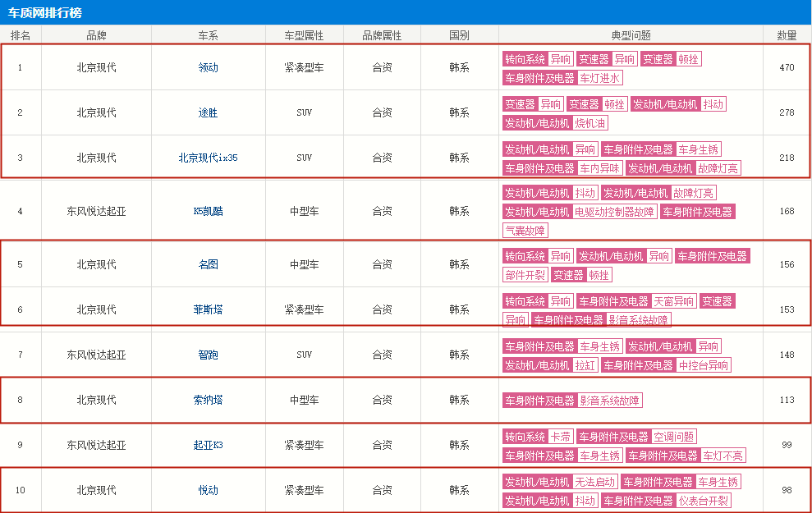Click the quantity 218 cell
Screen dimensions: 812x513
pos(787,158)
